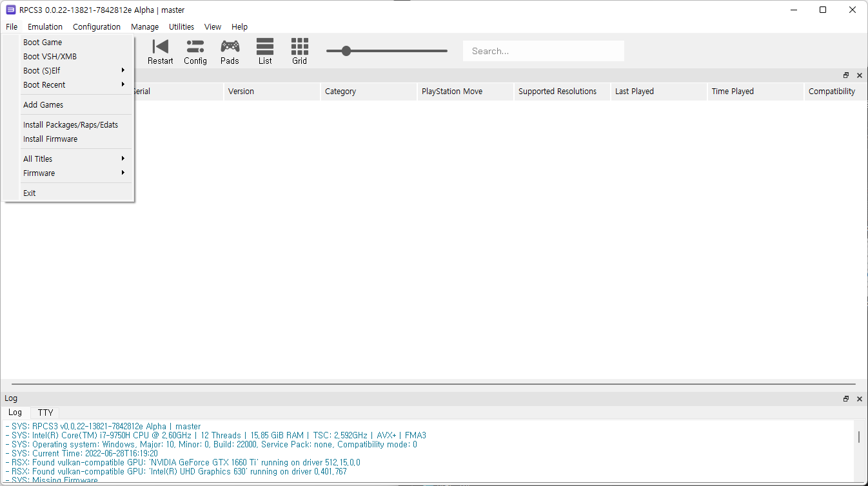868x486 pixels.
Task: Click the Intel UHD Graphics 630 log line
Action: click(x=175, y=472)
